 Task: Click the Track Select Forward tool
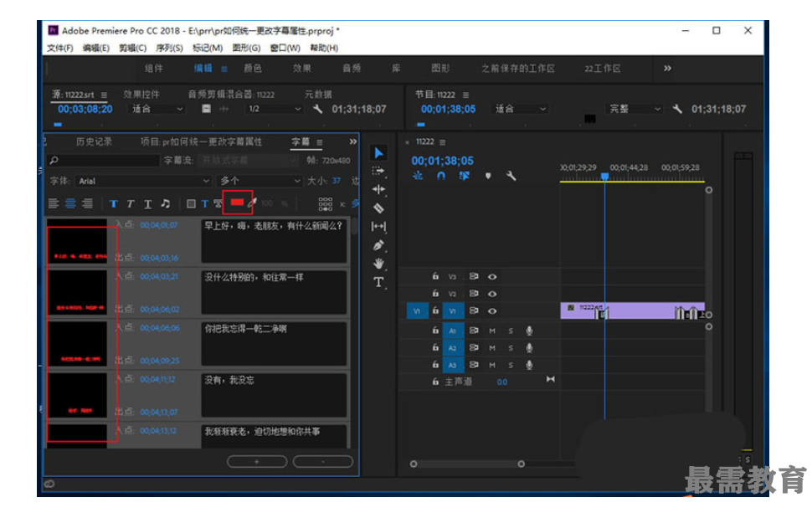click(378, 171)
